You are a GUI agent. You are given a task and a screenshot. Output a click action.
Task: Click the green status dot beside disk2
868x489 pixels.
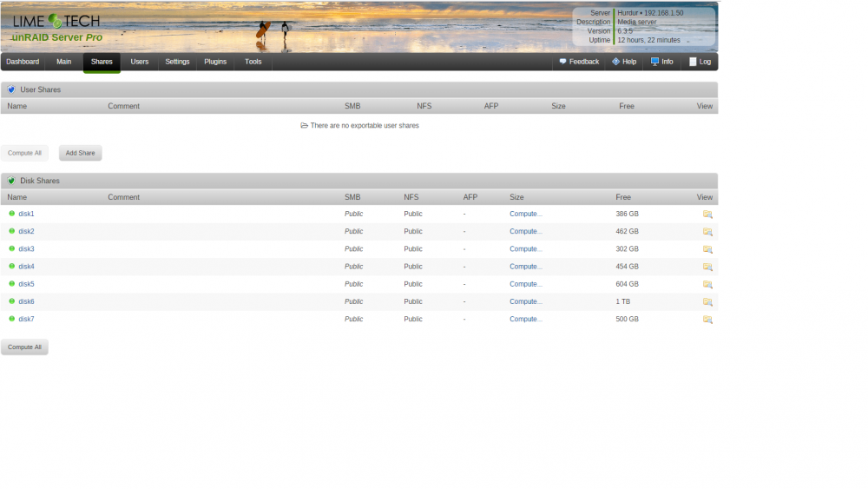tap(11, 231)
